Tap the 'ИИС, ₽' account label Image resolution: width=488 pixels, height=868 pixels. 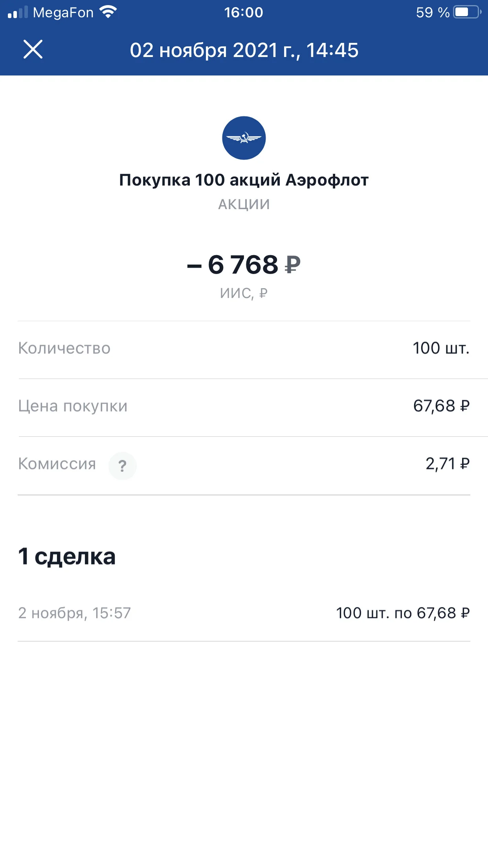244,293
